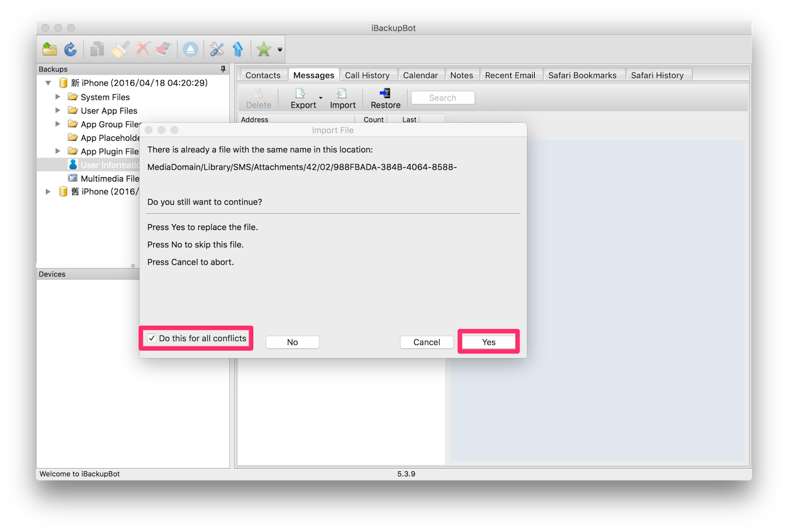Click the Delete messages toolbar icon

[259, 99]
